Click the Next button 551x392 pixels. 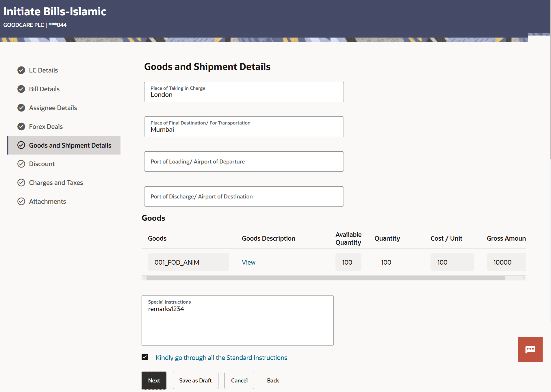(154, 380)
